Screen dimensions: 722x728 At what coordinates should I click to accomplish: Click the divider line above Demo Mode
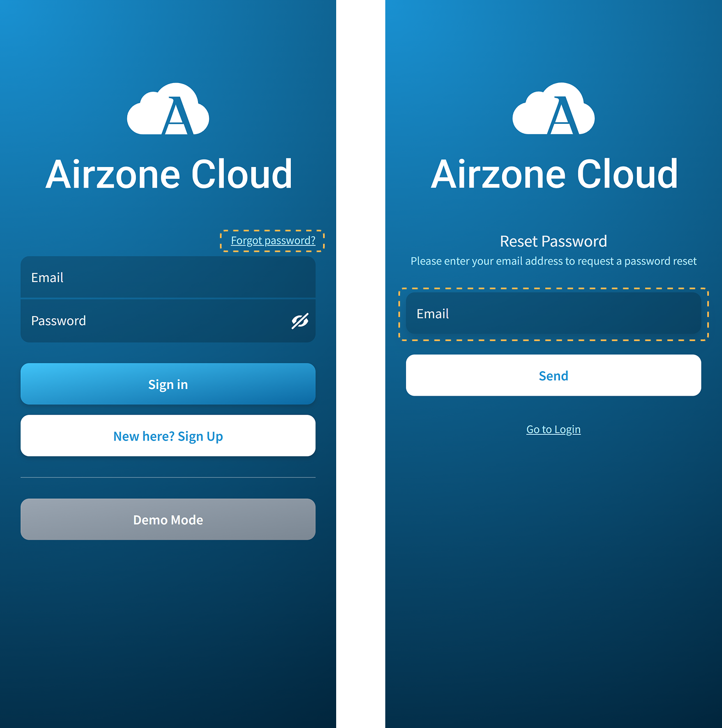tap(168, 478)
